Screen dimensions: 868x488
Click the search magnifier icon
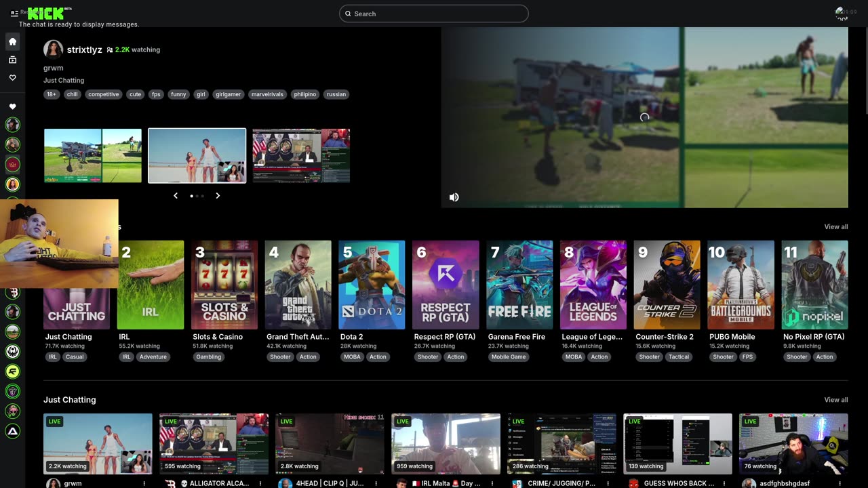coord(348,14)
